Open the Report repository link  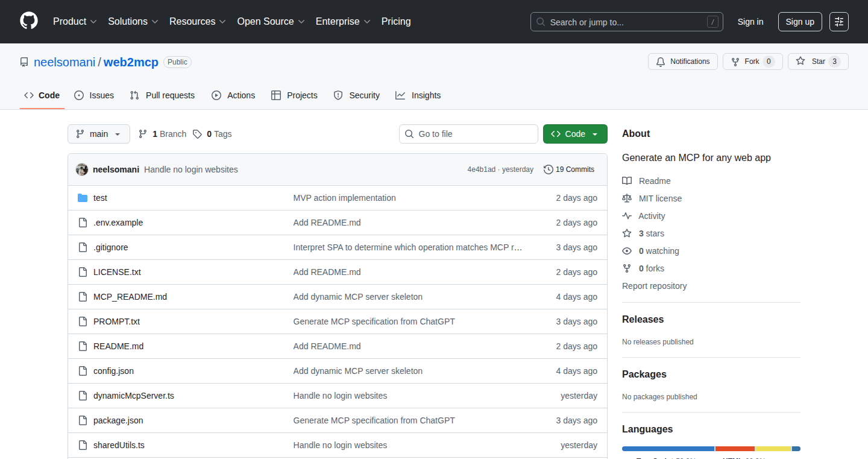pos(654,286)
